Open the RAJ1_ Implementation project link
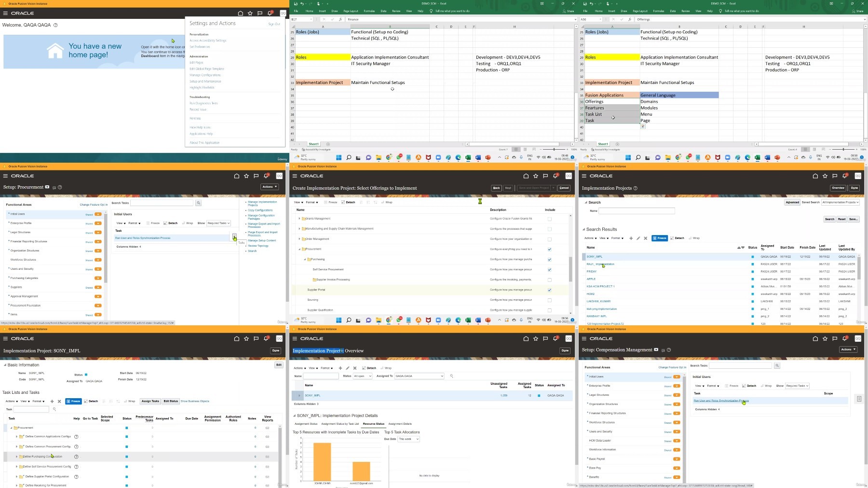 pos(600,264)
